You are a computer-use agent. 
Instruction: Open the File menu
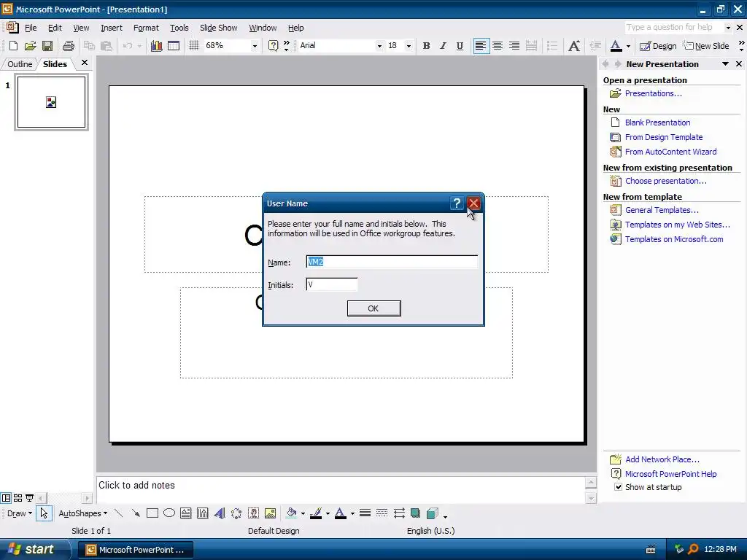tap(31, 28)
